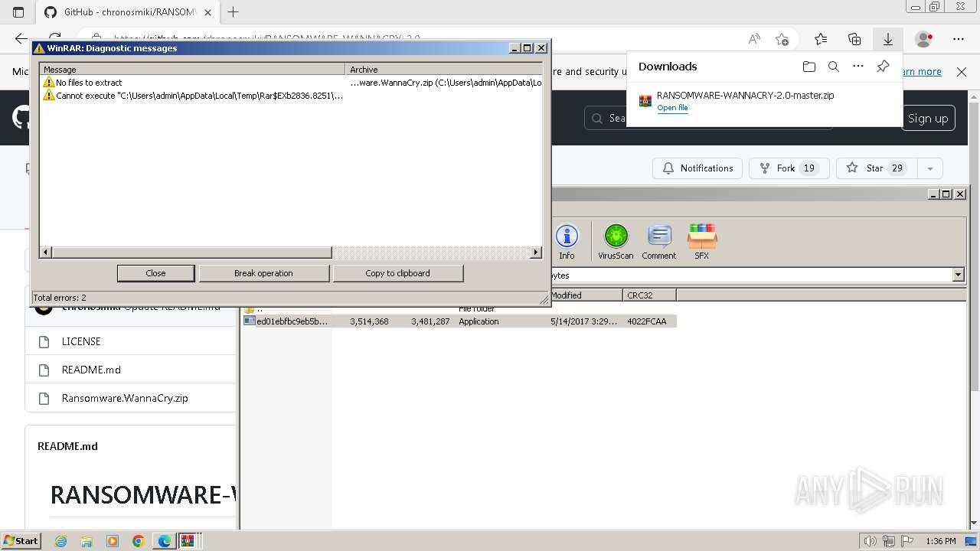Open downloads folder icon in Downloads panel
Screen dimensions: 980x551
coord(809,67)
